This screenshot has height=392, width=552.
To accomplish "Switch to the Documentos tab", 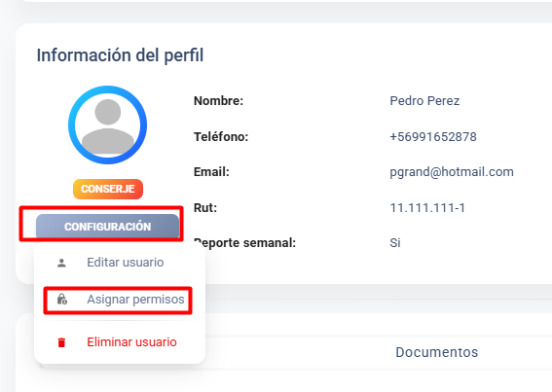I will coord(436,352).
